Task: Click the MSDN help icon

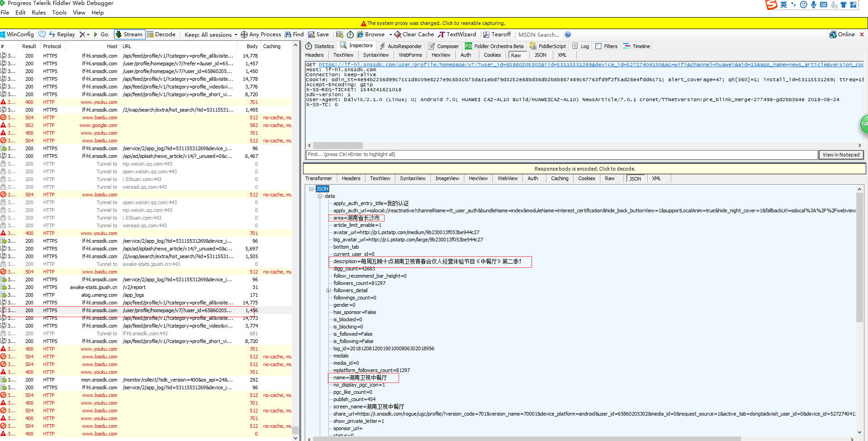Action: pos(568,34)
